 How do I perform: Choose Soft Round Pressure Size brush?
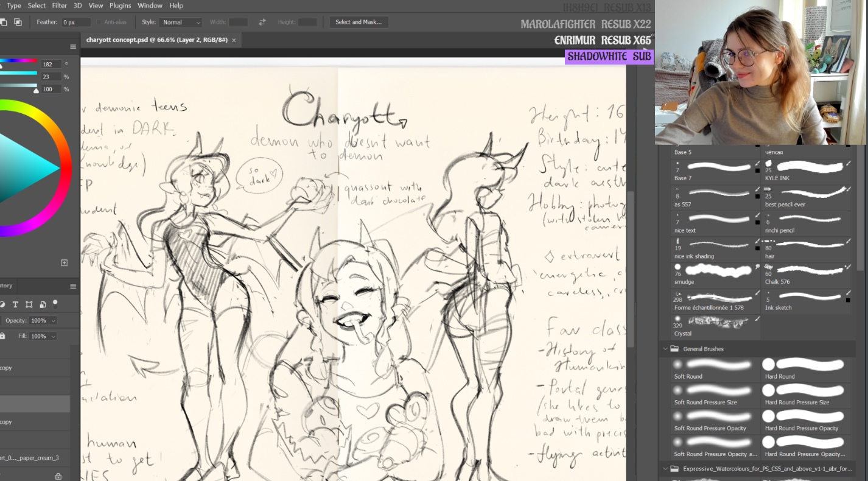pyautogui.click(x=716, y=395)
